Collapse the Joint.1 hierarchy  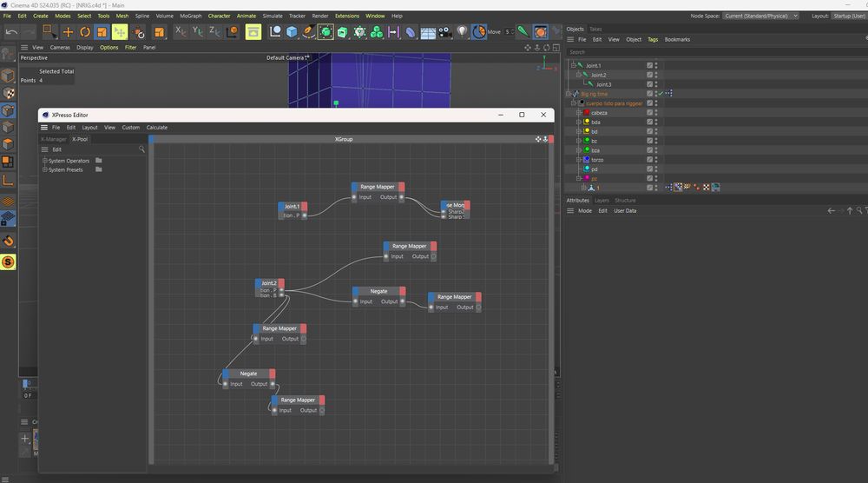pyautogui.click(x=573, y=65)
